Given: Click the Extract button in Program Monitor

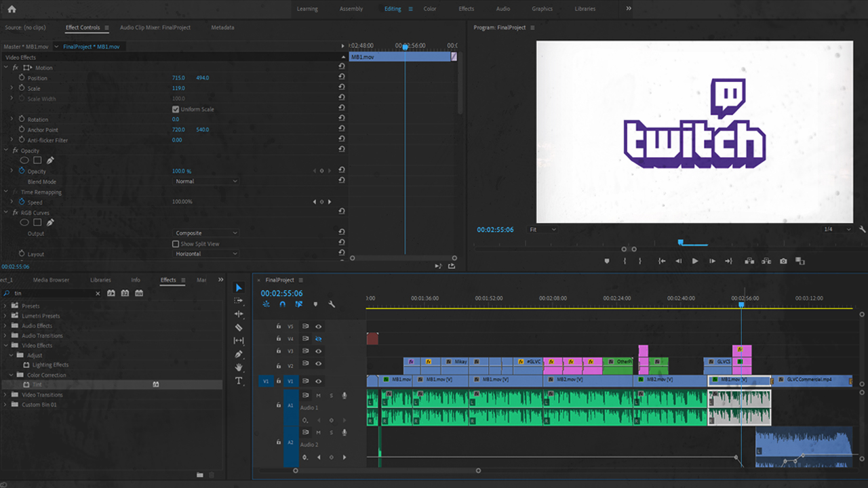Looking at the screenshot, I should 766,261.
